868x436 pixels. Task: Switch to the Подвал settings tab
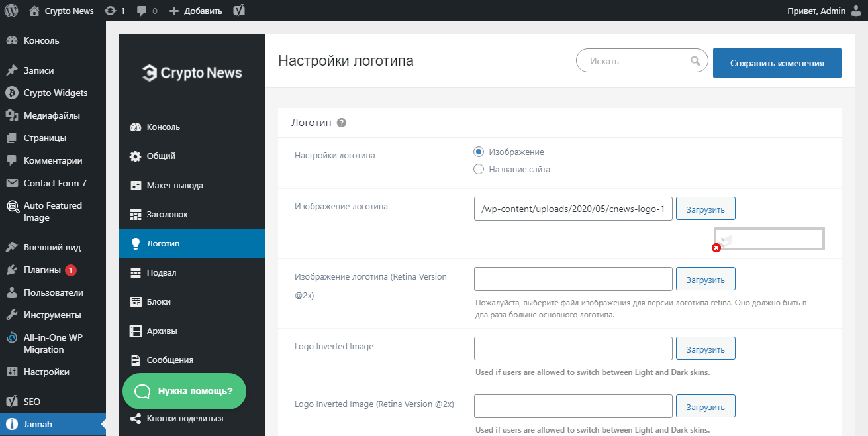point(161,272)
